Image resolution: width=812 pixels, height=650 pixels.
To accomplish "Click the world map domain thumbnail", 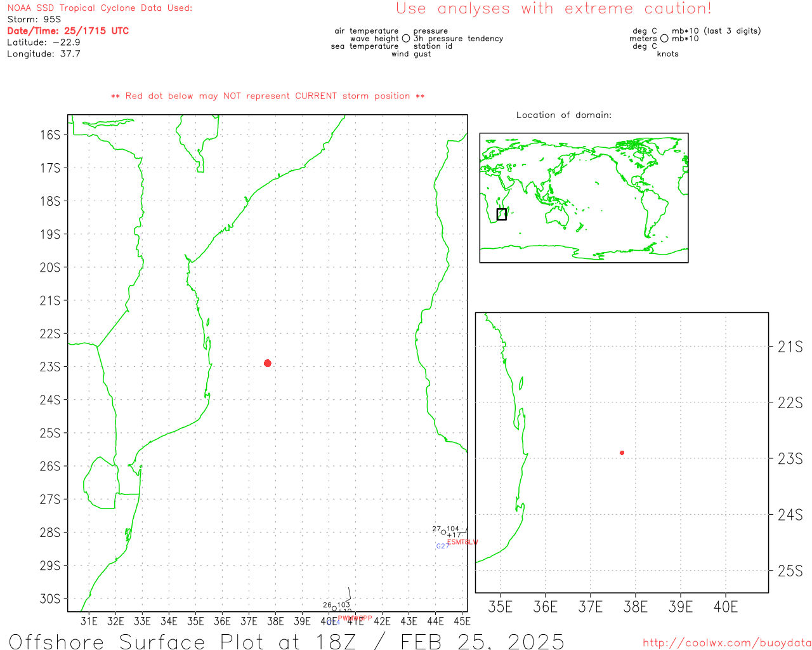I will 584,198.
